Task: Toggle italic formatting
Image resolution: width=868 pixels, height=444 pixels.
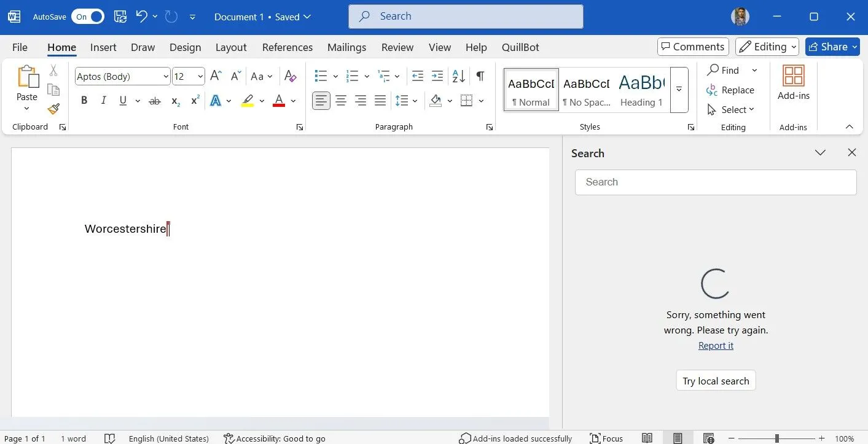Action: click(x=103, y=101)
